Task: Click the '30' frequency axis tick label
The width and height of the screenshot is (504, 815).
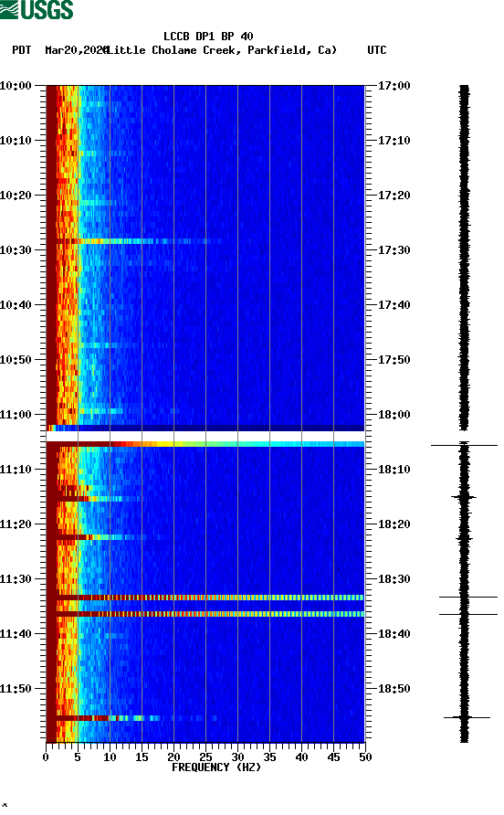Action: coord(237,757)
